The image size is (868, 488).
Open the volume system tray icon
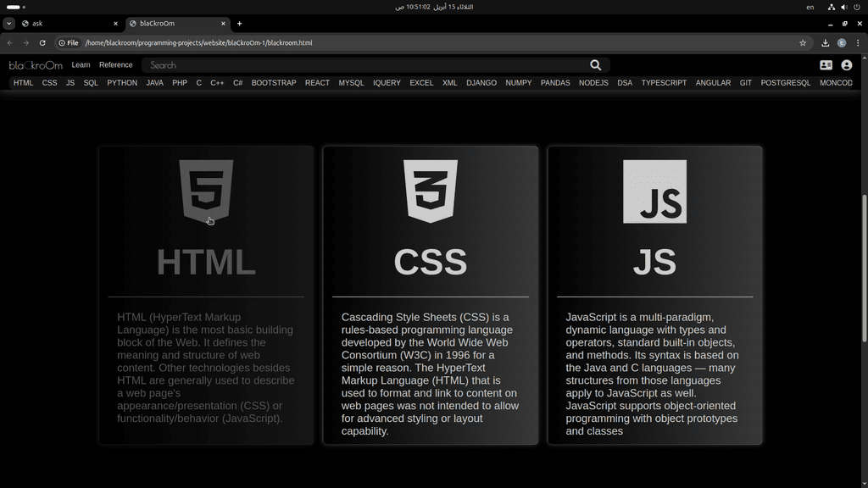click(843, 7)
